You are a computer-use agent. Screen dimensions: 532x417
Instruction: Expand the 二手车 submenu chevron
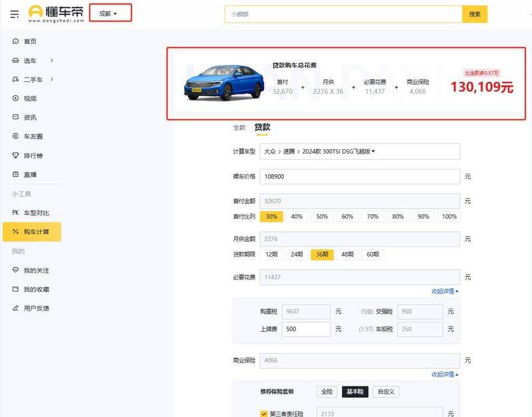52,79
